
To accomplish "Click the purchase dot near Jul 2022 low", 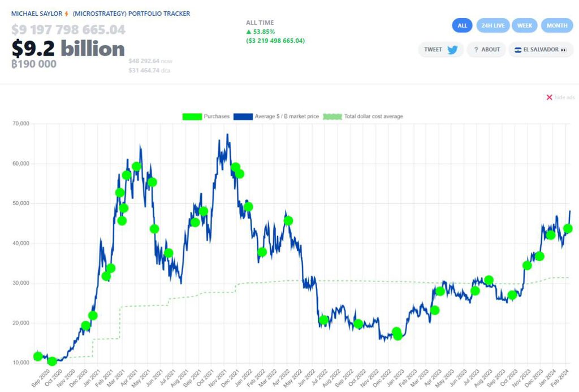I will tap(324, 320).
